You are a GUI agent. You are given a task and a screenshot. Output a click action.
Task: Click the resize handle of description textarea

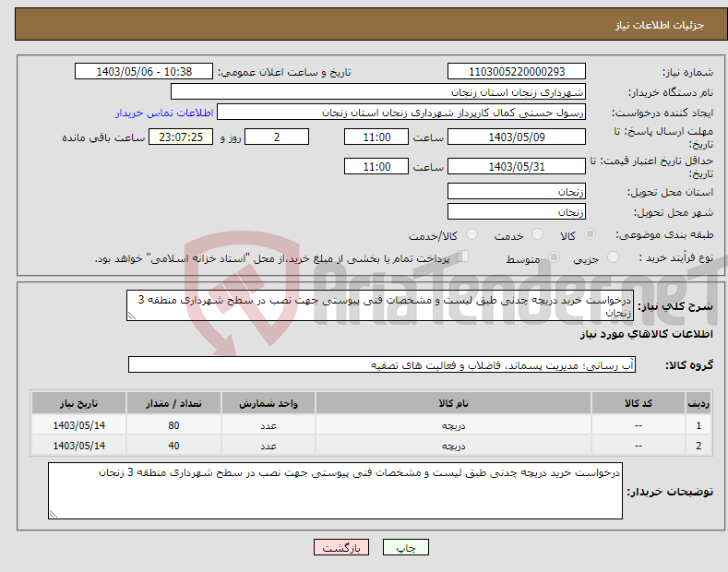point(131,316)
